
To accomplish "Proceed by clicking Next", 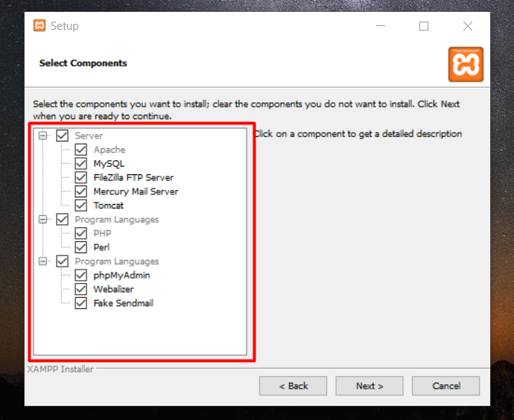I will 369,386.
